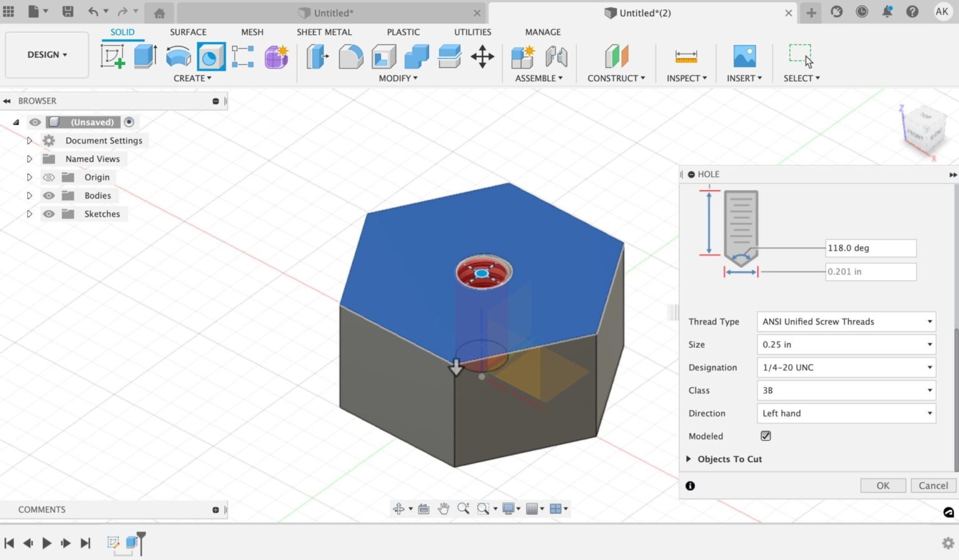Image resolution: width=959 pixels, height=560 pixels.
Task: Activate the Move/Copy tool
Action: click(482, 56)
